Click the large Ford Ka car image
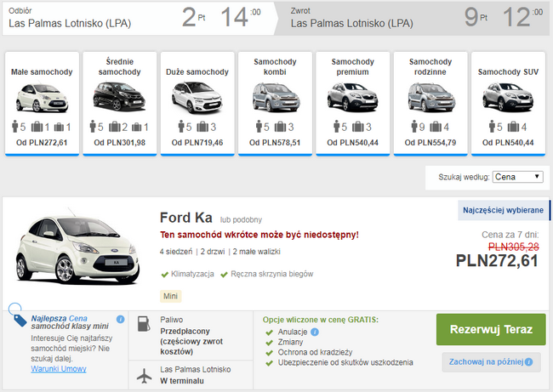The image size is (553, 392). pos(77,248)
